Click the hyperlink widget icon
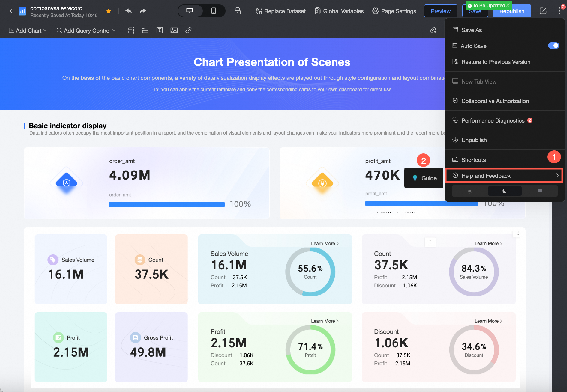 (x=188, y=30)
